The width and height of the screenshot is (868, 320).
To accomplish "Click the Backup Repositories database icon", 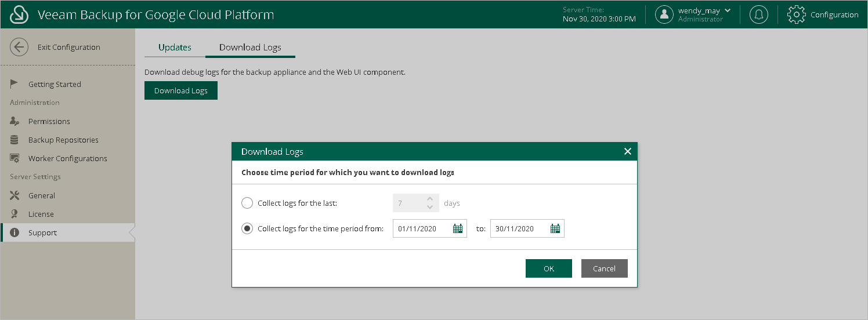I will [15, 140].
